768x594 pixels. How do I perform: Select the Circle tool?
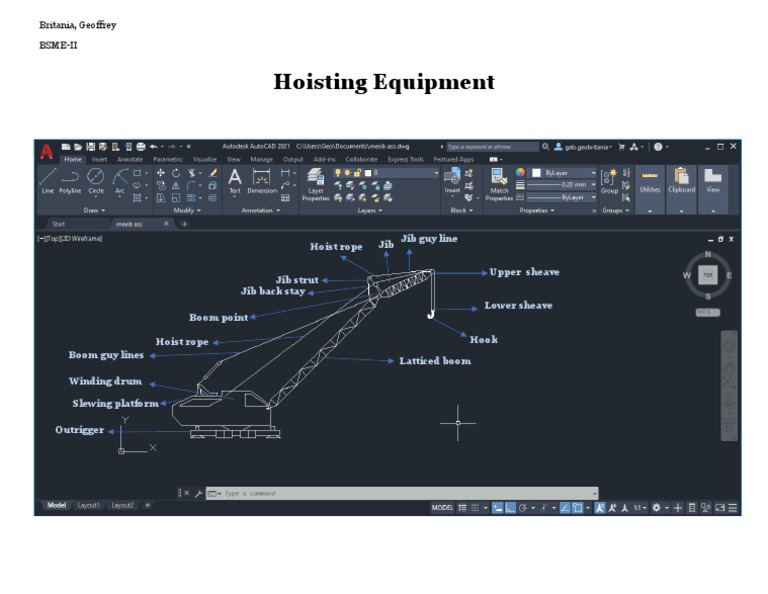pyautogui.click(x=96, y=181)
